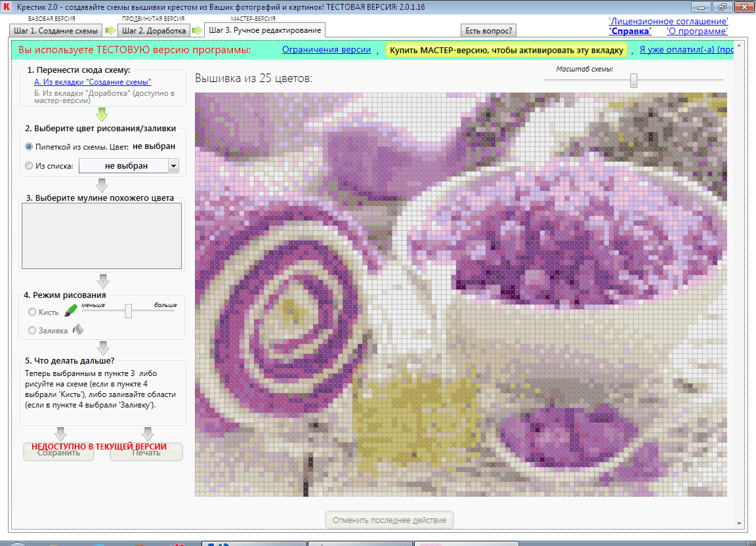Click the similar floss colors list box
756x546 pixels.
coord(102,236)
